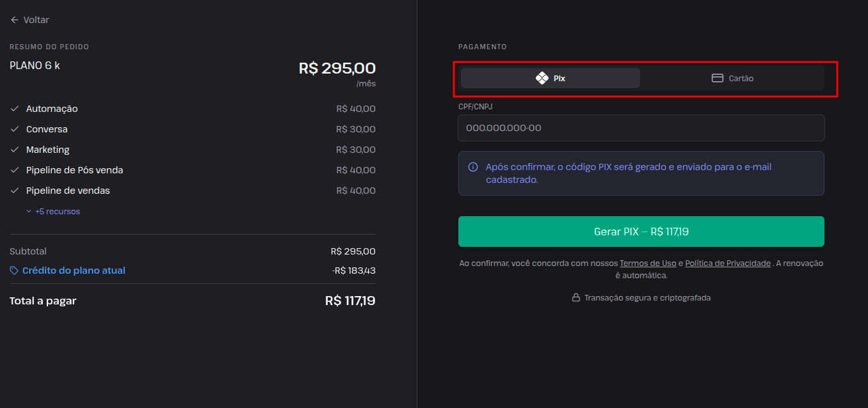
Task: Click the Gerar PIX – R$ 117,19 button
Action: 641,231
